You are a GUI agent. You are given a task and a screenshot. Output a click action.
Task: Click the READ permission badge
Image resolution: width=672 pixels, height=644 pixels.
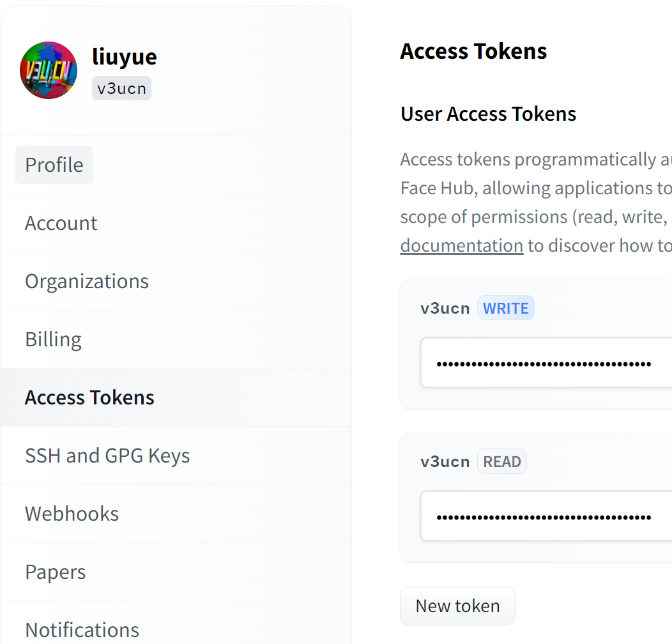[x=502, y=462]
